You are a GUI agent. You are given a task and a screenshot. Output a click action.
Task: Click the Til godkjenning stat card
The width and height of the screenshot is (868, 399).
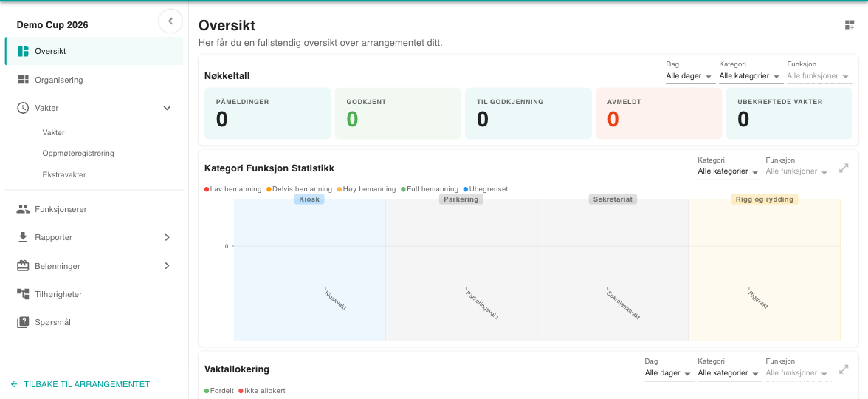528,113
